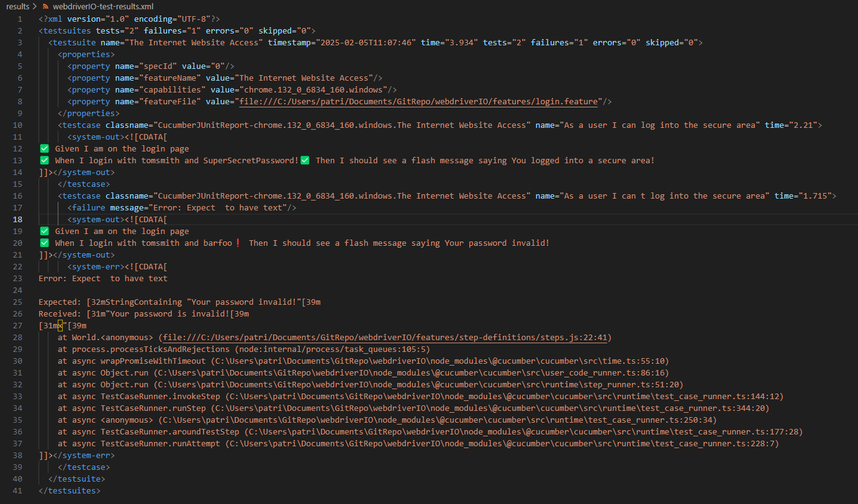Click the XML file icon in the breadcrumb
The height and width of the screenshot is (504, 858).
pos(46,6)
